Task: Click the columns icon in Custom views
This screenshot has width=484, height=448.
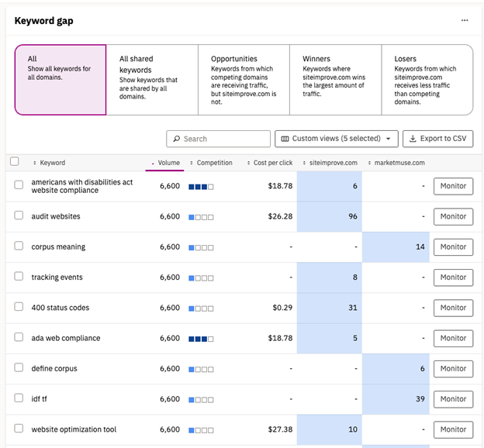Action: pos(285,139)
